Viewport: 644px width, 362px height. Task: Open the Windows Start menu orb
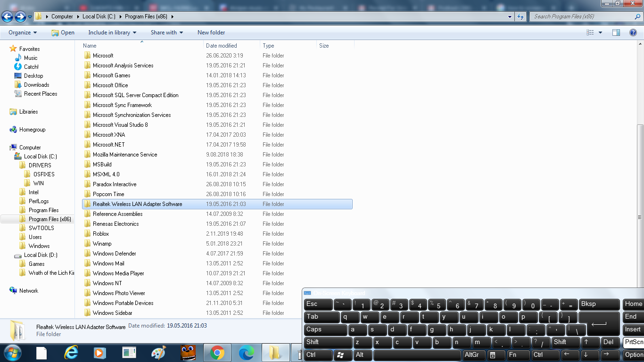point(12,352)
